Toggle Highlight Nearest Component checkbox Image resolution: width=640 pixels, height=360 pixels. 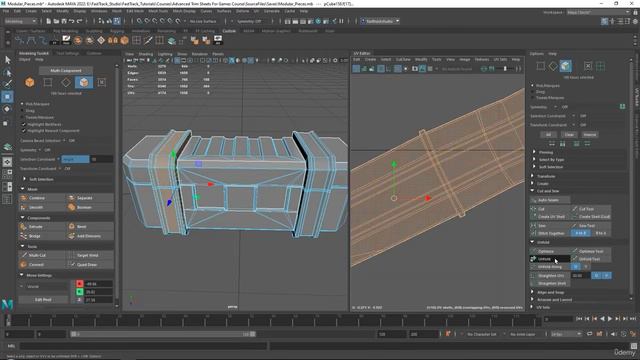click(24, 131)
